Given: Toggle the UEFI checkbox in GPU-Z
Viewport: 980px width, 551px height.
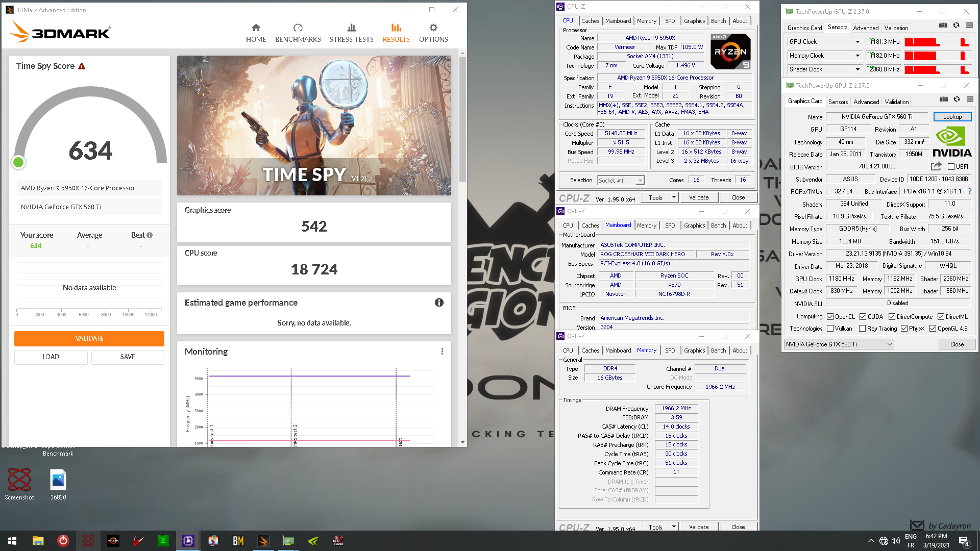Looking at the screenshot, I should tap(951, 167).
